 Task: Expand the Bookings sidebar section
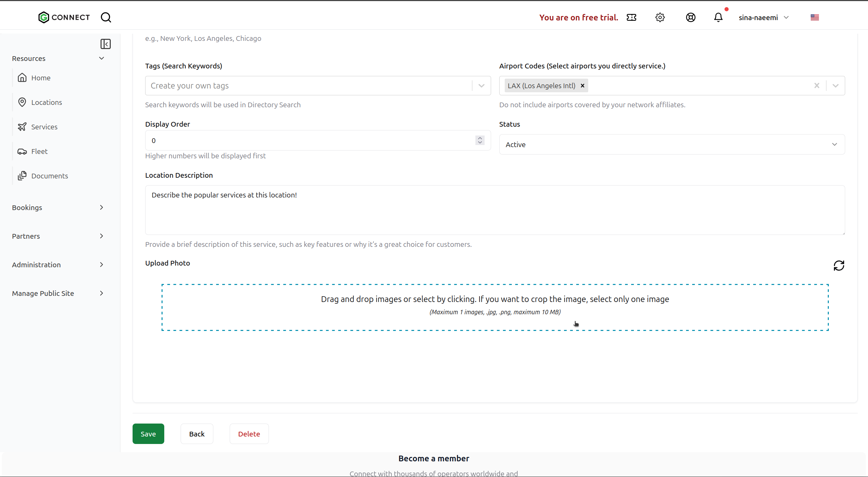(57, 208)
